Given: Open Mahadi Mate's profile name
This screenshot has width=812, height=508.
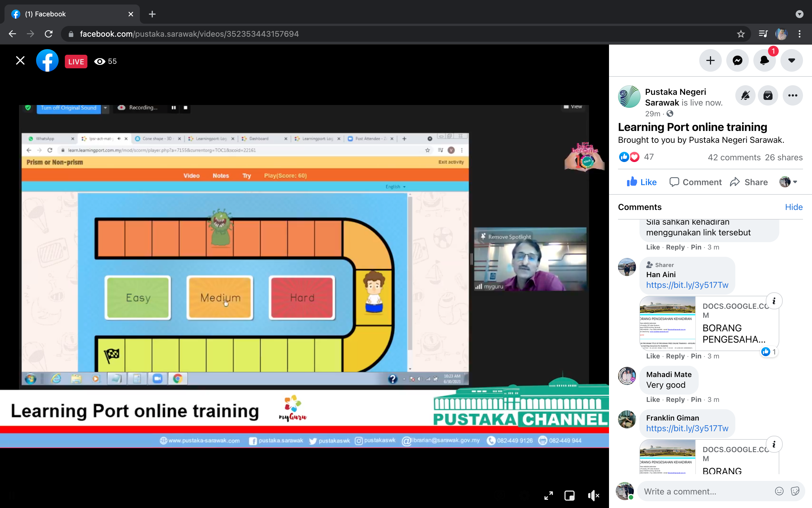Looking at the screenshot, I should (x=669, y=374).
